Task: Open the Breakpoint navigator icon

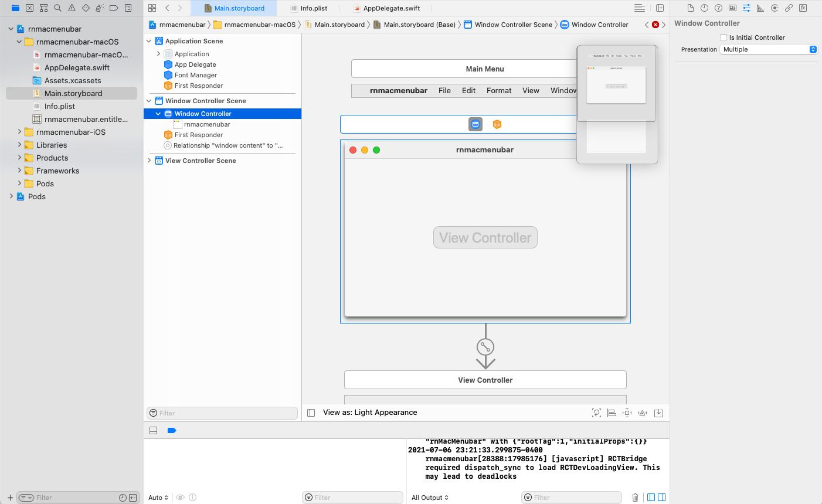Action: pos(114,8)
